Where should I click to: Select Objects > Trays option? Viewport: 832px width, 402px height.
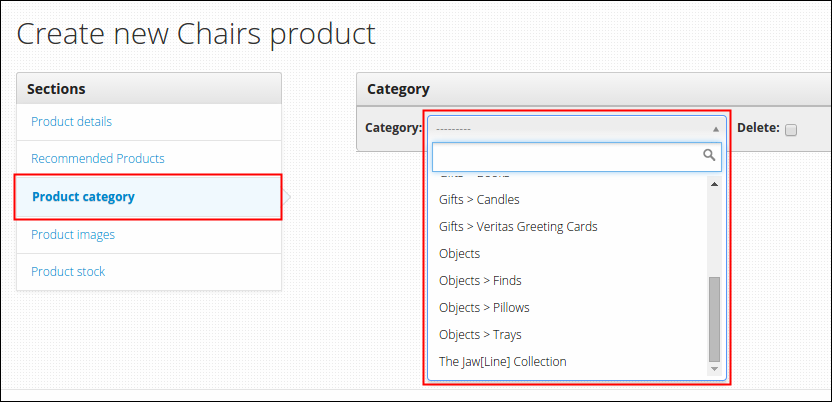pos(569,335)
